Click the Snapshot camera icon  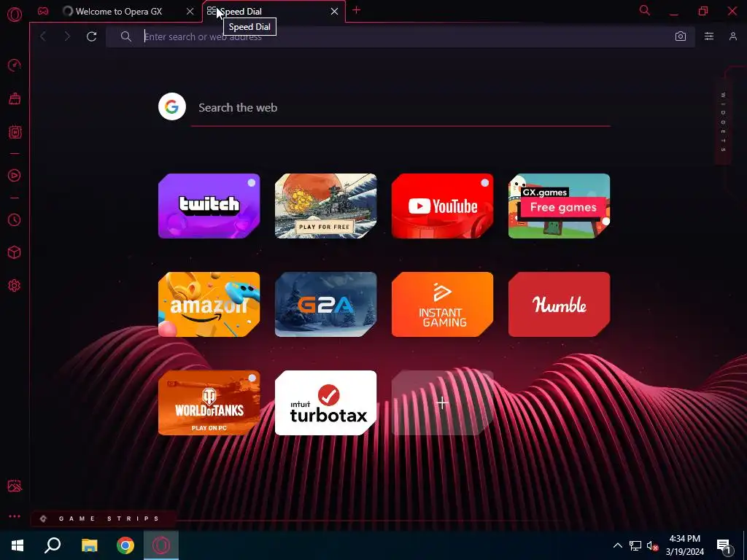pyautogui.click(x=681, y=36)
